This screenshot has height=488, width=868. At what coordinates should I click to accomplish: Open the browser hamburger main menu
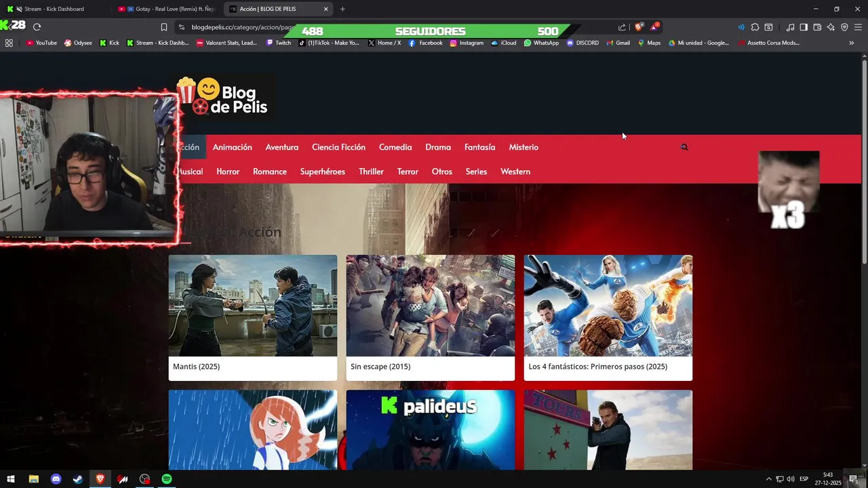tap(858, 27)
